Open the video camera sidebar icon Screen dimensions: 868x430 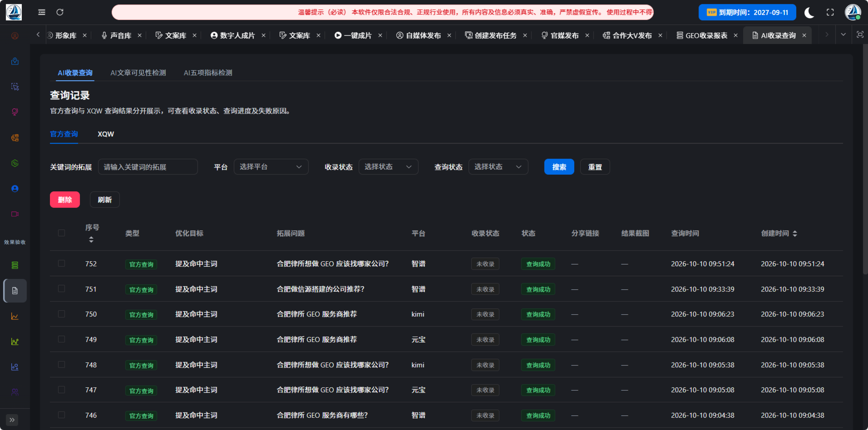[15, 214]
